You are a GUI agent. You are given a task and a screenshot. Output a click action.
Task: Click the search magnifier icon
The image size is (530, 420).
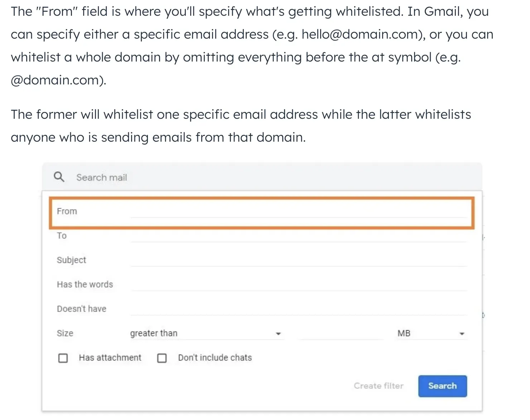(x=59, y=177)
